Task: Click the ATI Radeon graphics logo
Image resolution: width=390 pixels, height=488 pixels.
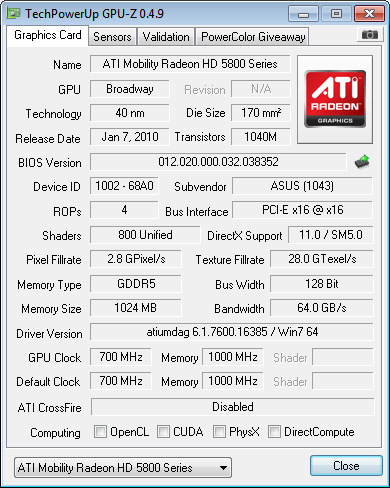Action: pos(335,99)
